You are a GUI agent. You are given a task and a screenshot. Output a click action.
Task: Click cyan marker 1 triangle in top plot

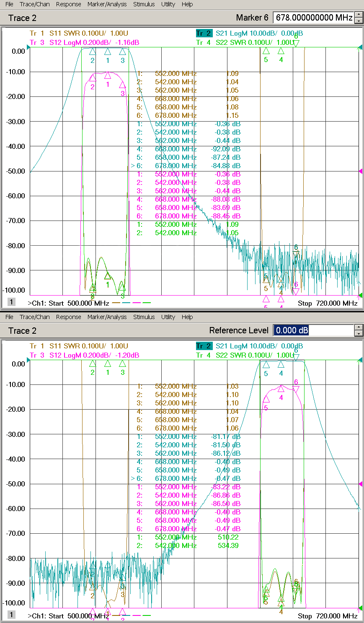108,52
